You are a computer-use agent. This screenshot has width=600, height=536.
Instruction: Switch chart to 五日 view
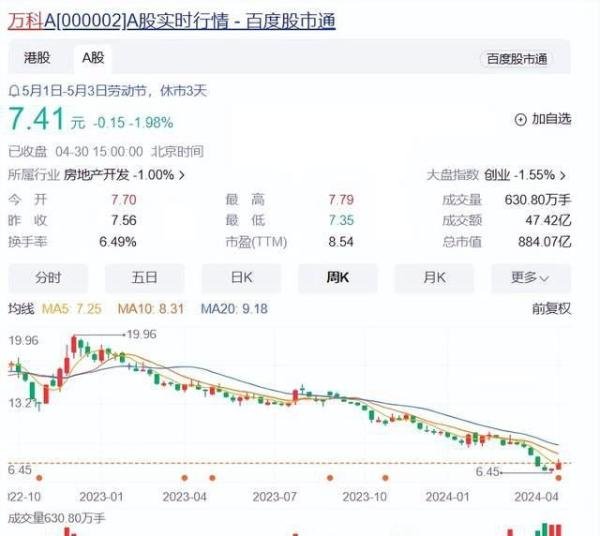[144, 277]
